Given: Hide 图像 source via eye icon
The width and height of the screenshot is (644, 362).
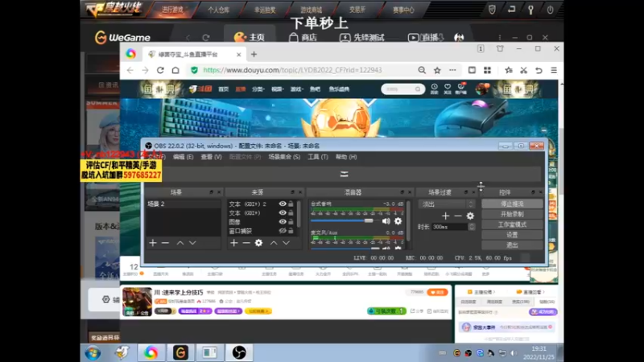Looking at the screenshot, I should tap(283, 222).
